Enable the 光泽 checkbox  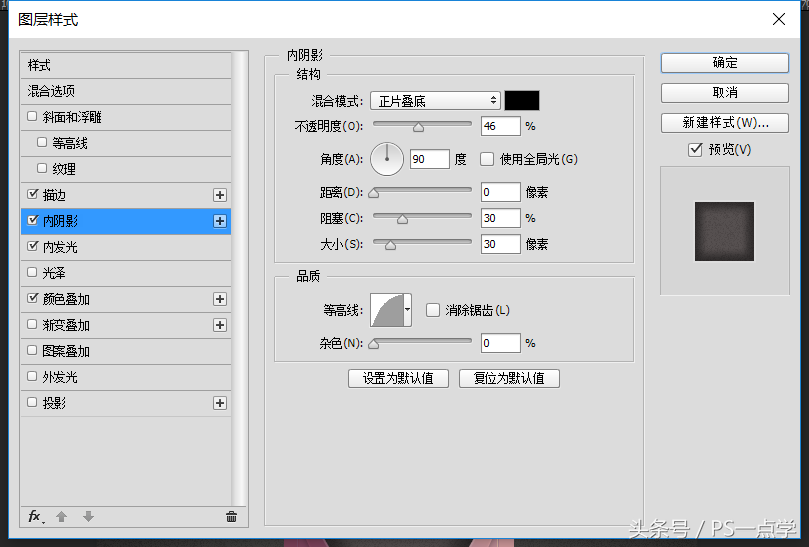(x=32, y=272)
